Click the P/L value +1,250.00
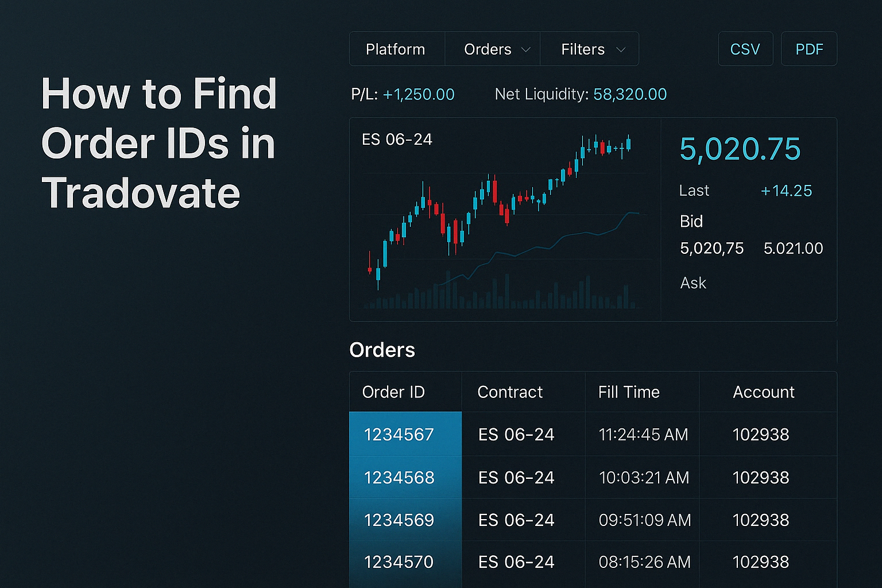 point(419,94)
